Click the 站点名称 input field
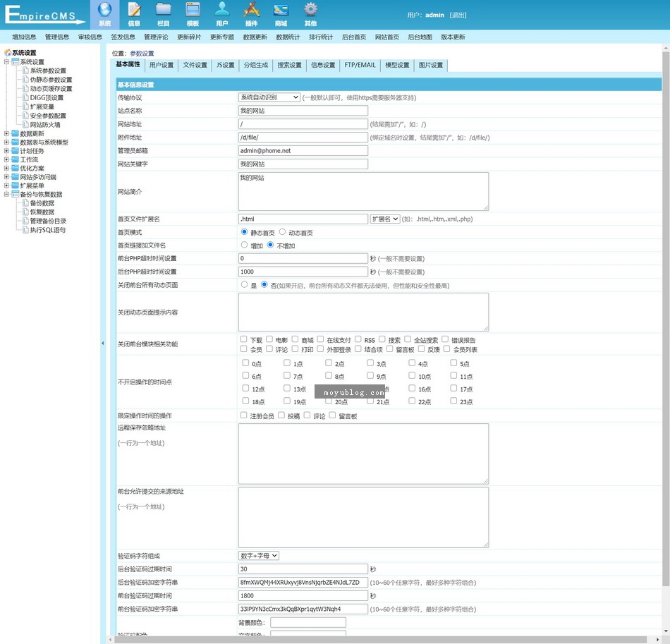This screenshot has width=670, height=644. (x=303, y=111)
